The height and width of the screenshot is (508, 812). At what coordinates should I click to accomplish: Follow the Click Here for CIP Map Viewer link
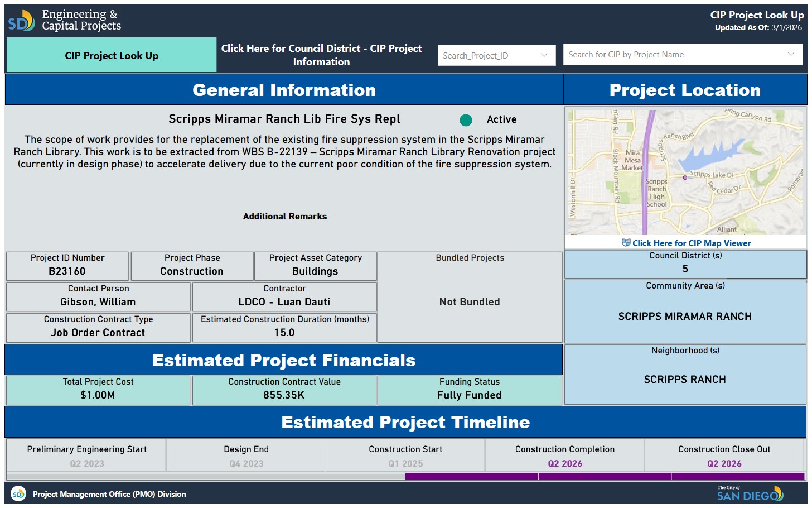pos(691,243)
